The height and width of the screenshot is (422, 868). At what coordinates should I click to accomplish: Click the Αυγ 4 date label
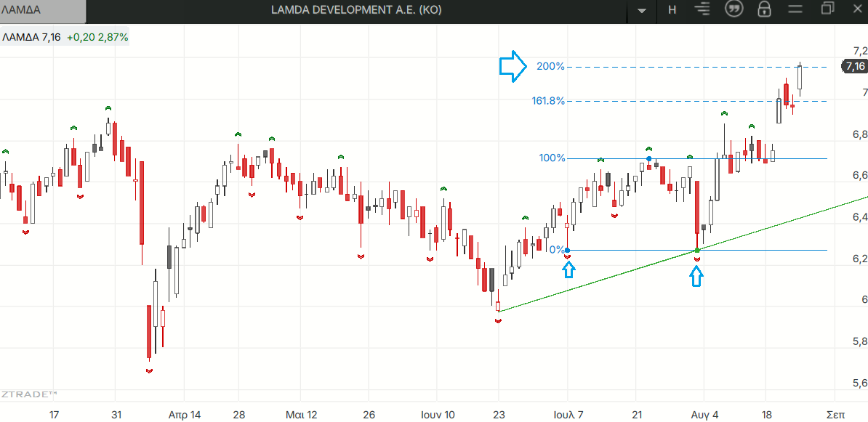click(x=705, y=414)
